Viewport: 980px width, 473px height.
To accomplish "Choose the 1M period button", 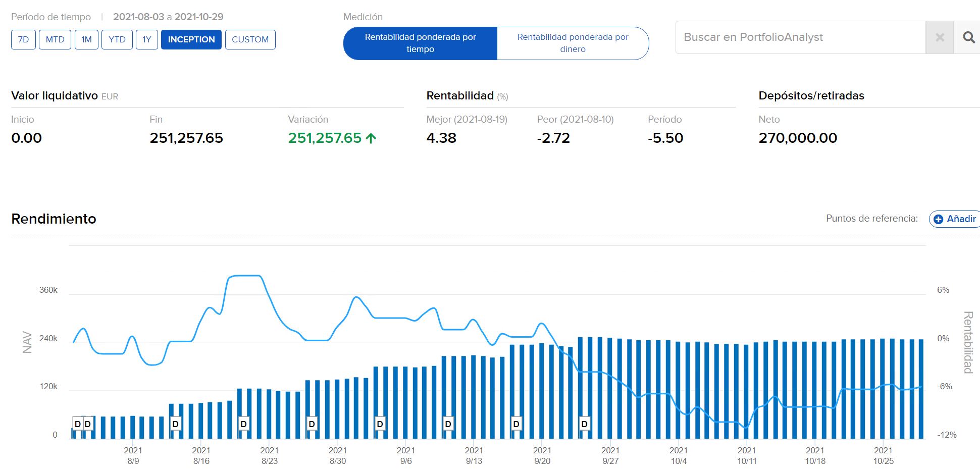I will 86,39.
